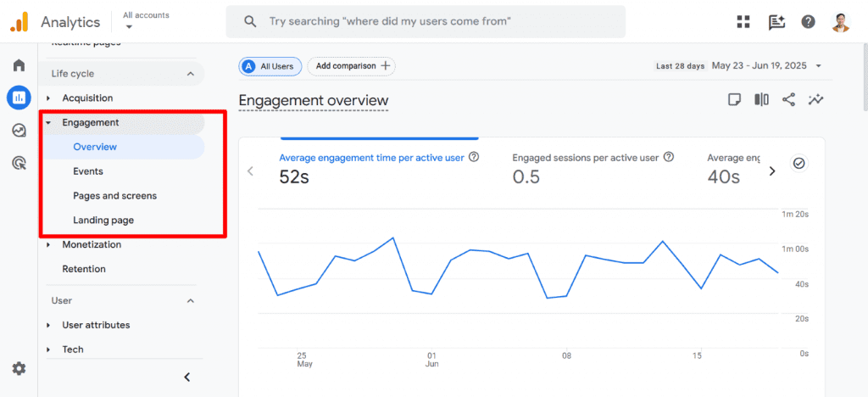Screen dimensions: 868x397
Task: Collapse the Engagement menu
Action: click(x=48, y=123)
